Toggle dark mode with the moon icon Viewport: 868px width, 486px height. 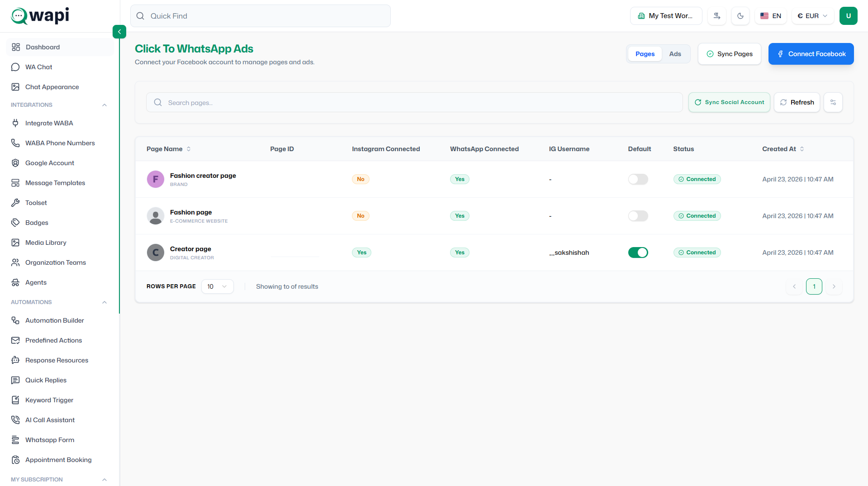(x=740, y=16)
